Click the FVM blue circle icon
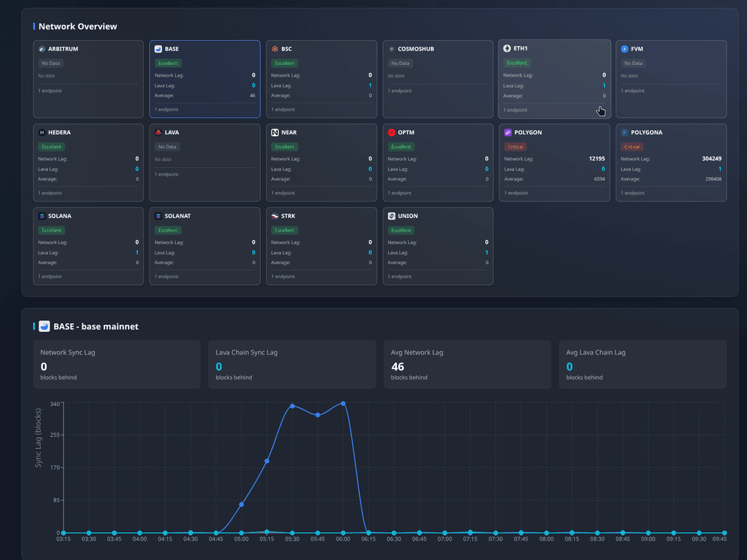 pyautogui.click(x=625, y=49)
